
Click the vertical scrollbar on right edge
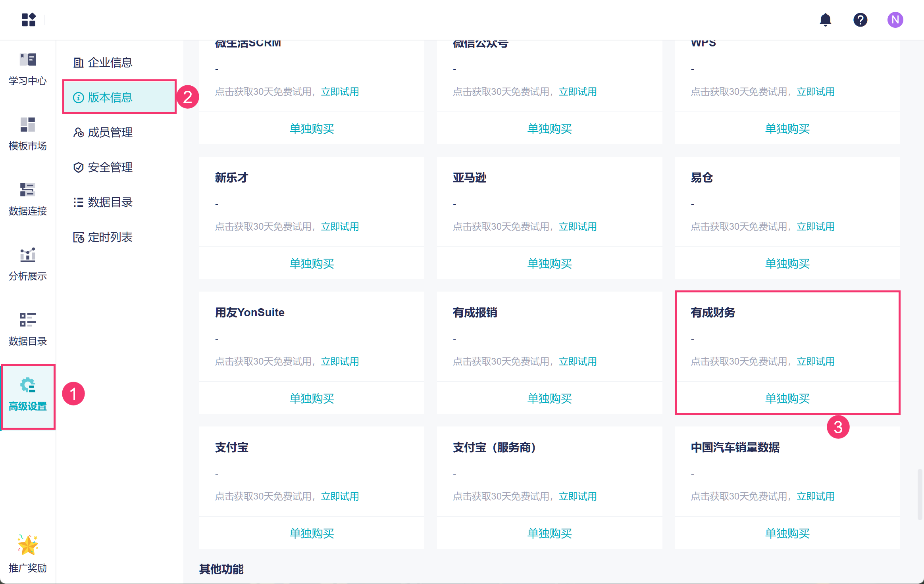[920, 494]
